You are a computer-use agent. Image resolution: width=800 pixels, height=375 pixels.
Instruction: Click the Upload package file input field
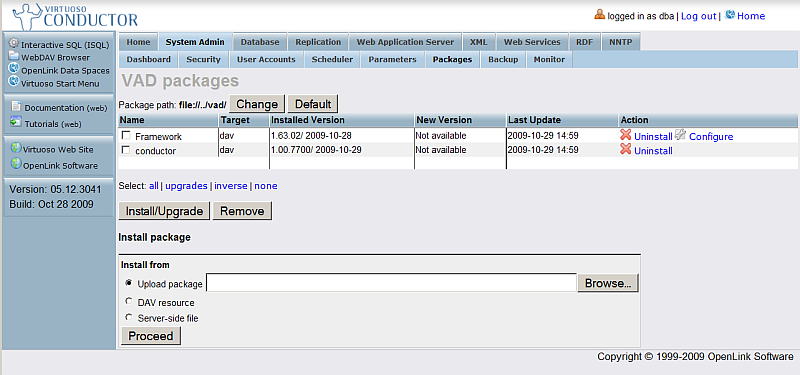391,283
